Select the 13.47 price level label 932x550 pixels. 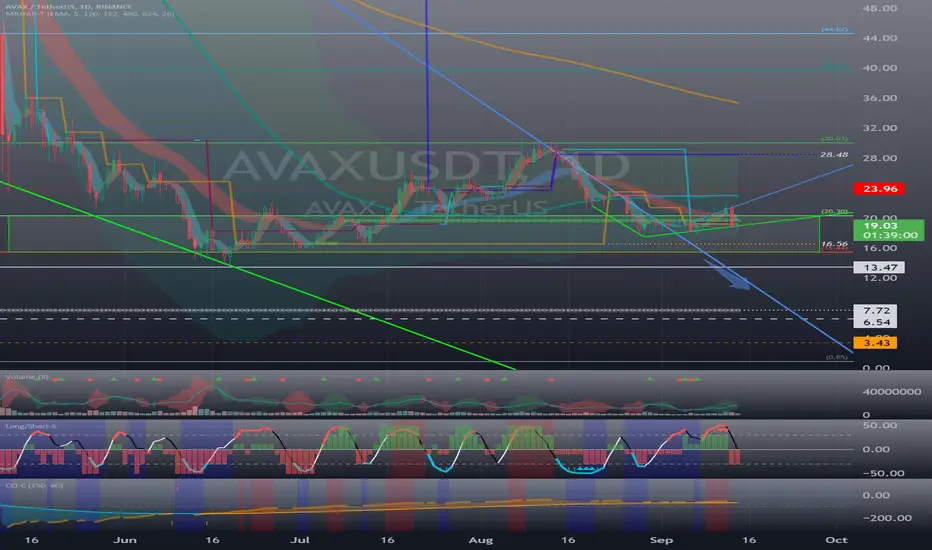[x=879, y=268]
